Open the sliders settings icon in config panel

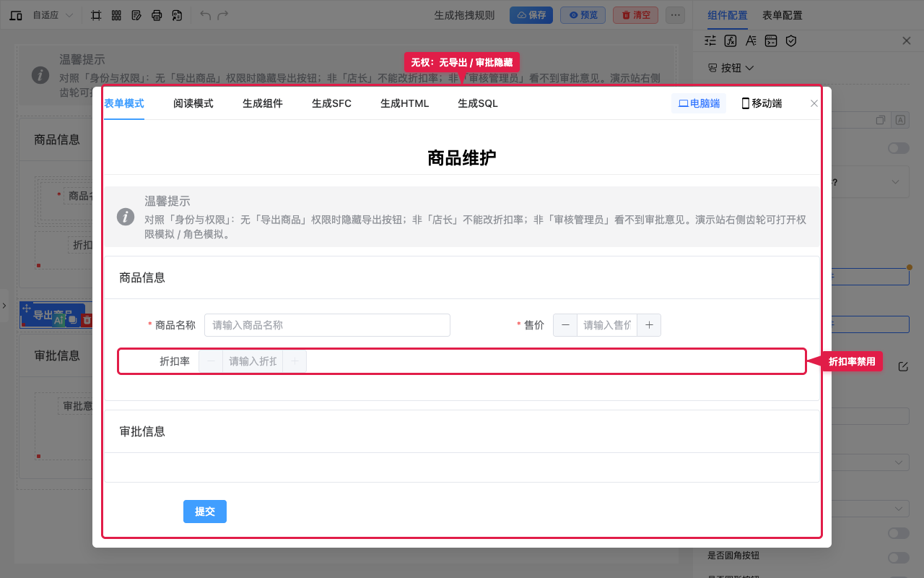click(710, 41)
